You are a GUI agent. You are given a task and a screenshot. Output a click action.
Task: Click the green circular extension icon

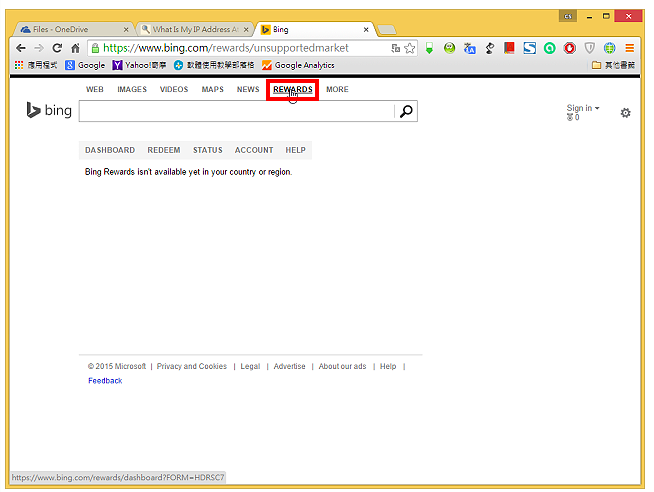[x=549, y=48]
